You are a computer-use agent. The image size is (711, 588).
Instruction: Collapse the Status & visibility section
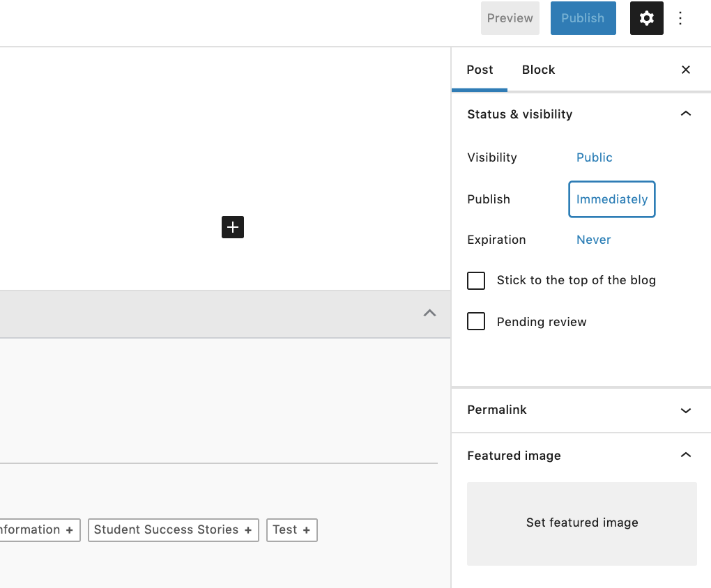coord(686,114)
